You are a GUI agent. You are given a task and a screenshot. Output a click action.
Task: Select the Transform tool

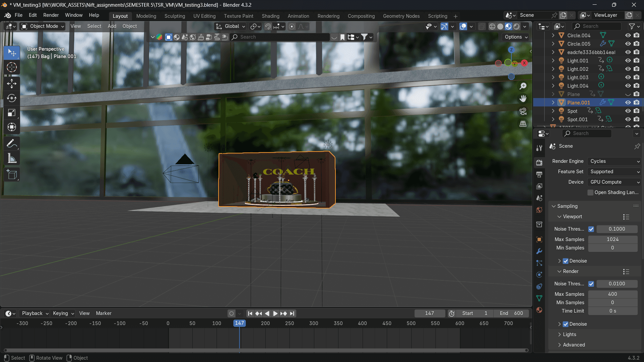click(12, 127)
